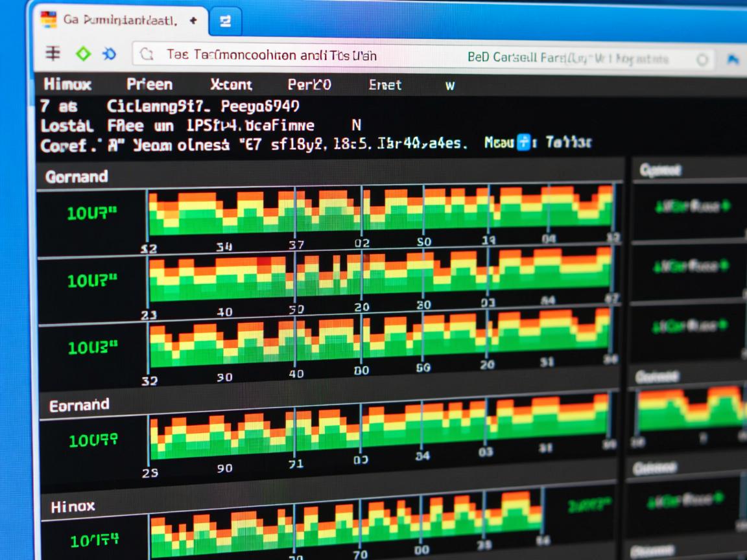Click the round icon at address bar end
The height and width of the screenshot is (560, 747).
[702, 60]
